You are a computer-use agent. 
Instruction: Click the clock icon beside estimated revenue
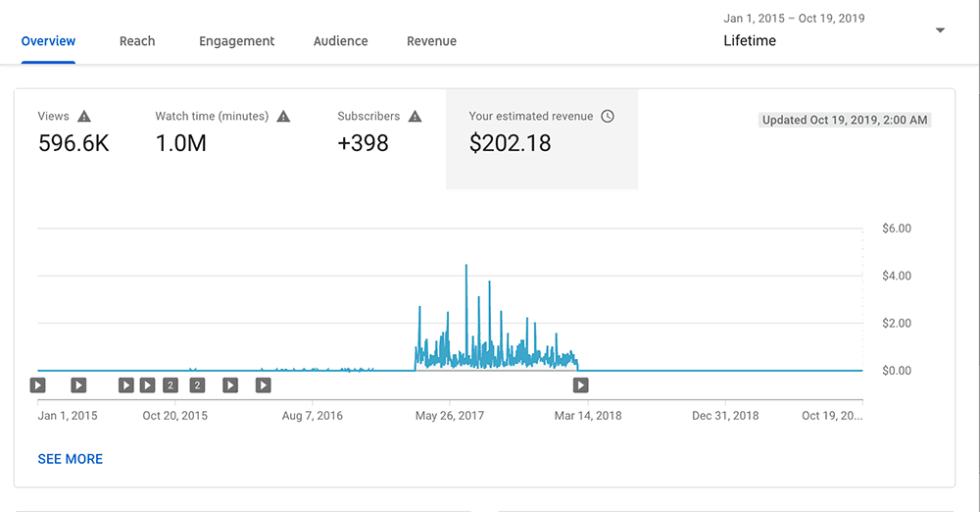click(608, 117)
